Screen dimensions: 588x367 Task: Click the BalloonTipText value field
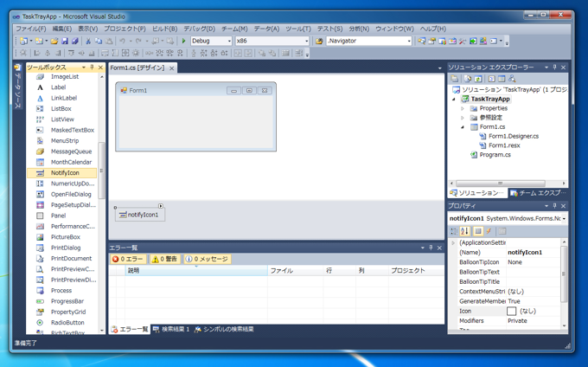(533, 272)
